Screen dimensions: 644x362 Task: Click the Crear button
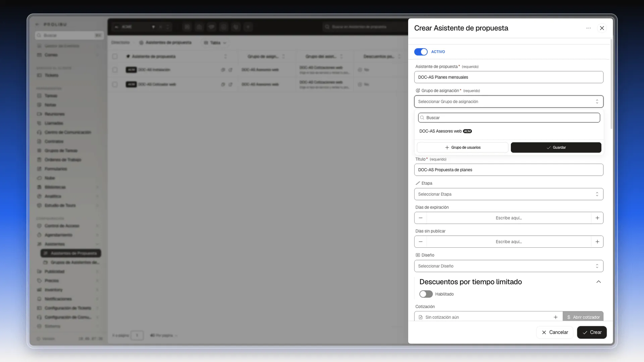(592, 333)
